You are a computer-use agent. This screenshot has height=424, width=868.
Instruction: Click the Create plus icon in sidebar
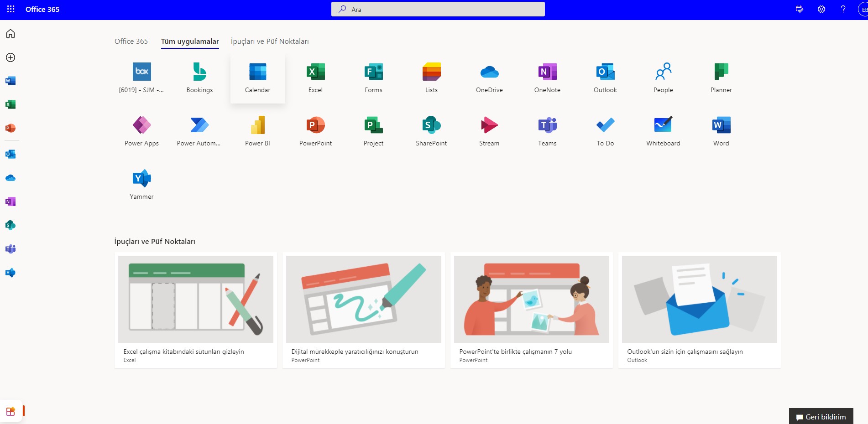pos(10,57)
